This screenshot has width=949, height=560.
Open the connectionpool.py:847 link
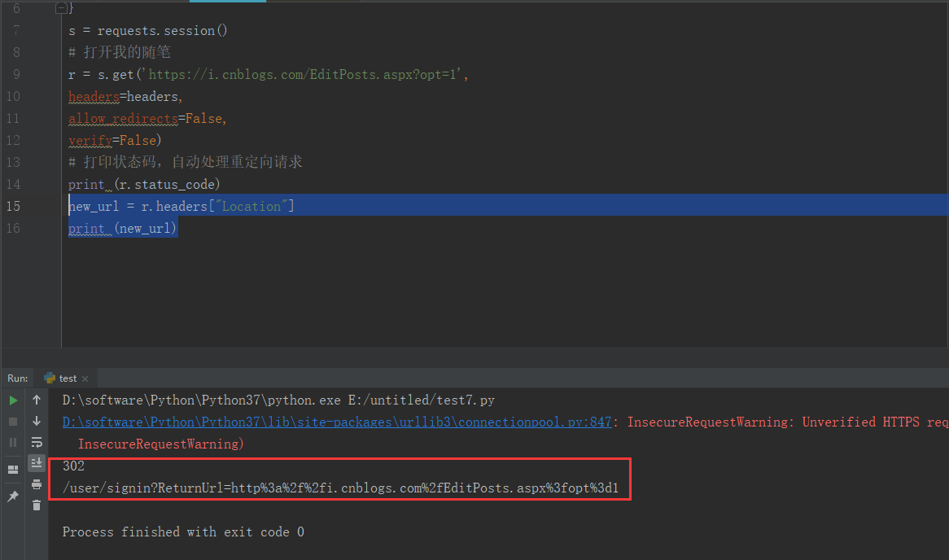pyautogui.click(x=336, y=422)
